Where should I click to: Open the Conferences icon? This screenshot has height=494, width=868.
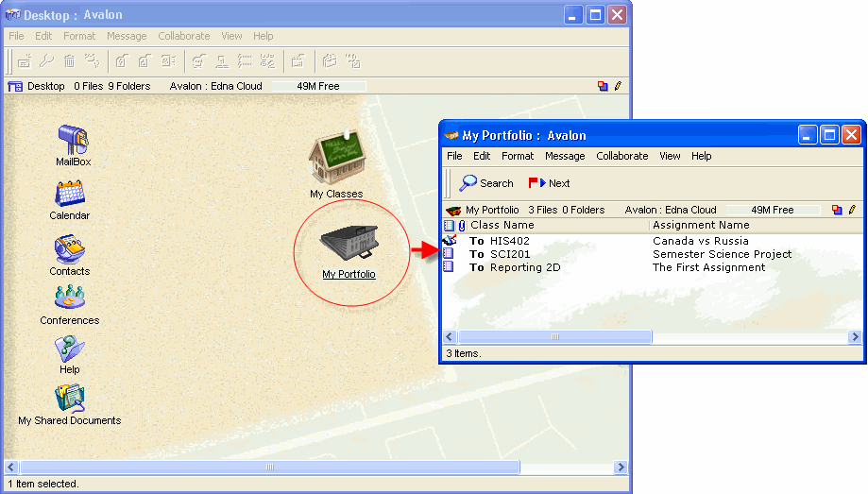click(70, 299)
